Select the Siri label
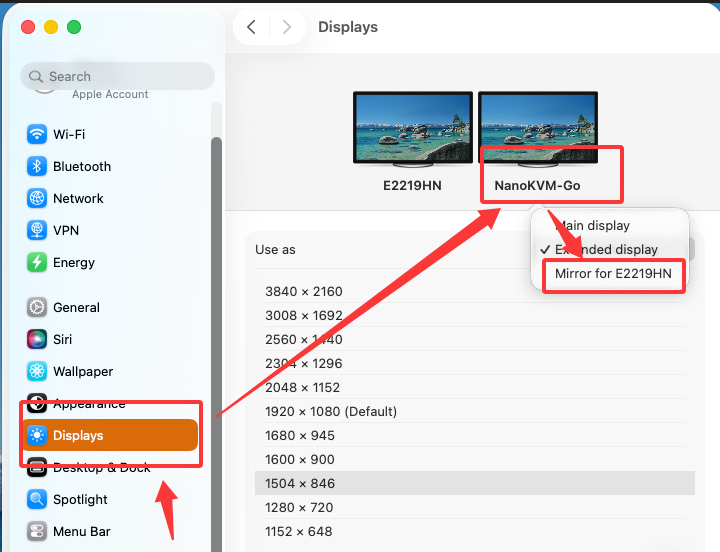The height and width of the screenshot is (552, 720). coord(62,339)
